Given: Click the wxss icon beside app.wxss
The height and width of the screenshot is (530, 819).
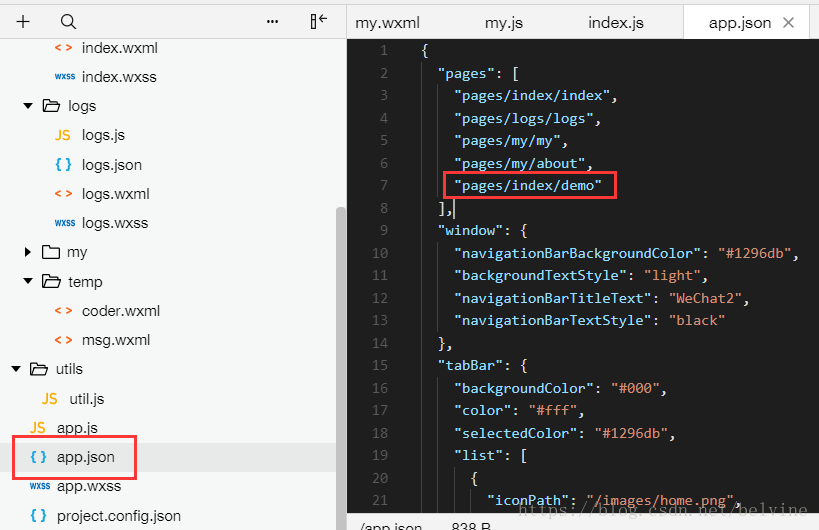Looking at the screenshot, I should [x=40, y=486].
